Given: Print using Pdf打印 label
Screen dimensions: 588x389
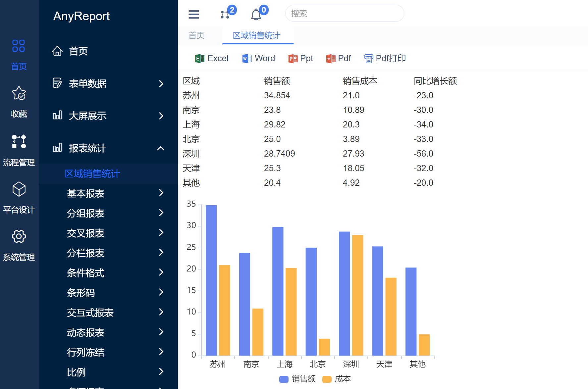Looking at the screenshot, I should coord(391,58).
